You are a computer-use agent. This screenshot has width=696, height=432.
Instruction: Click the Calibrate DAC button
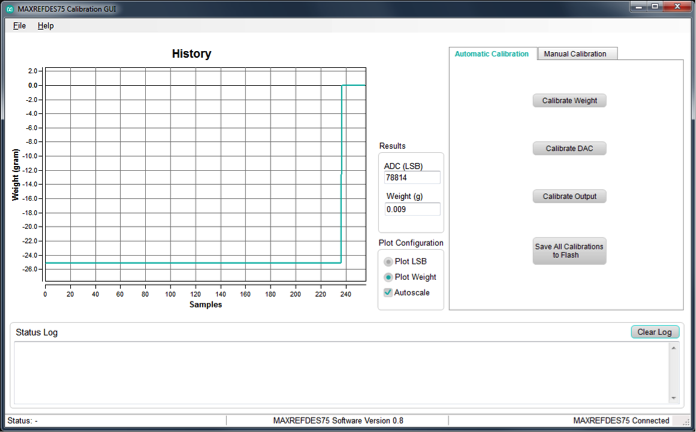point(569,148)
